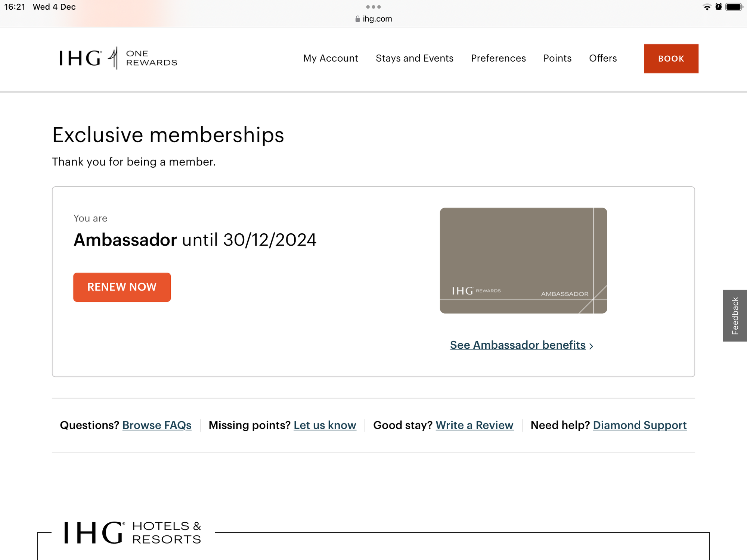The width and height of the screenshot is (747, 560).
Task: Tap the three dots at top center
Action: coord(373,7)
